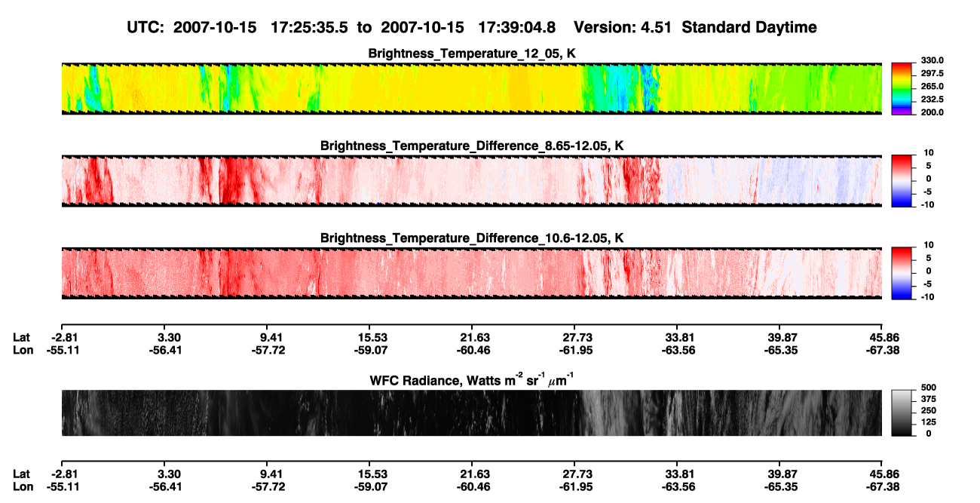Click the WFC Radiance grayscale image strip
Image resolution: width=980 pixels, height=503 pixels.
tap(471, 413)
